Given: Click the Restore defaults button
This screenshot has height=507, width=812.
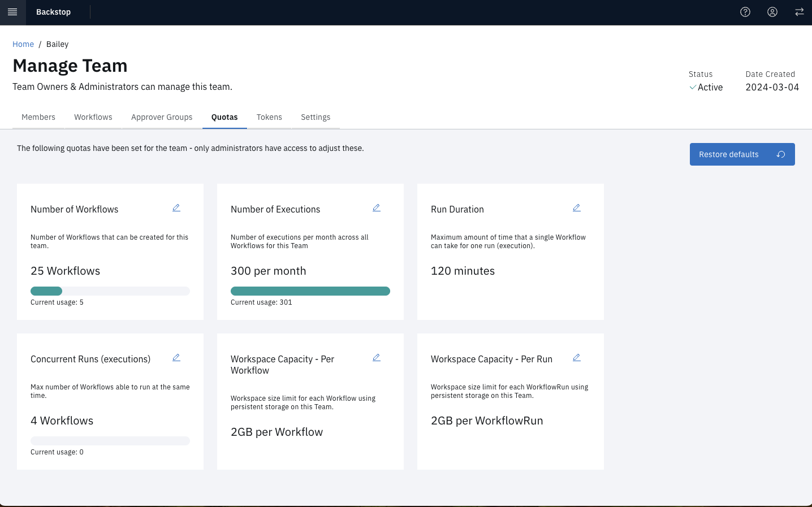Looking at the screenshot, I should click(742, 154).
